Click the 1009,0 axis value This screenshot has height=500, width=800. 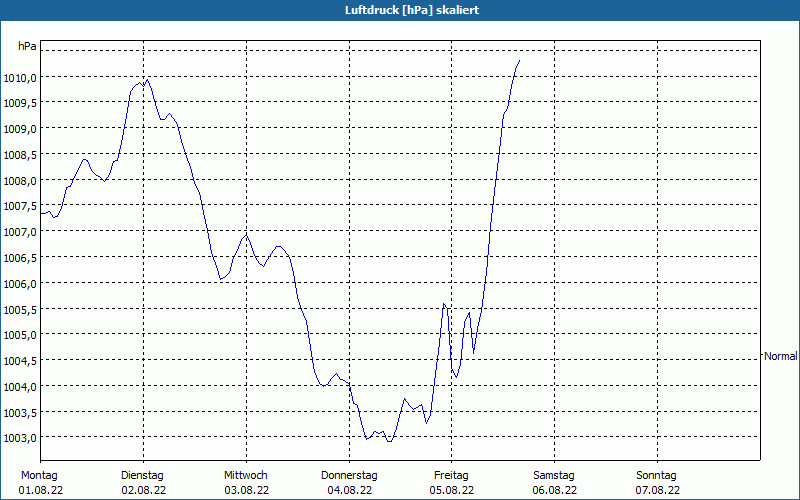point(20,130)
